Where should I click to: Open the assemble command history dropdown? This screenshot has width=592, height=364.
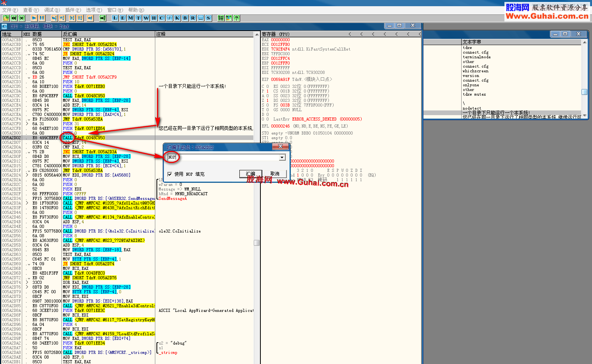point(282,157)
